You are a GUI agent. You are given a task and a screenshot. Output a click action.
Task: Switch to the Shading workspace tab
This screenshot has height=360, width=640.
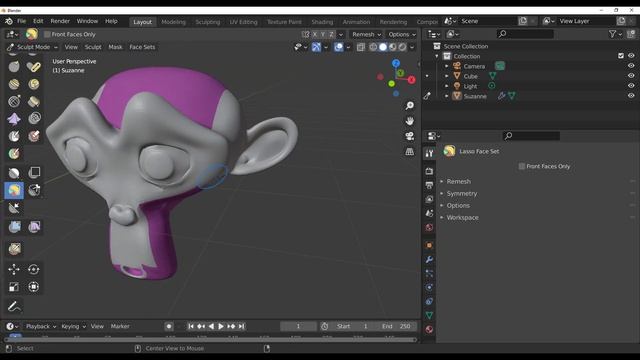(322, 22)
